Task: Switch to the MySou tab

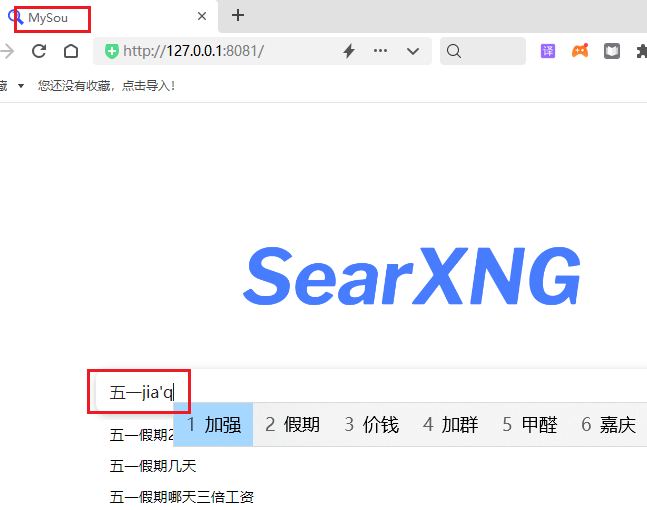Action: (x=48, y=18)
